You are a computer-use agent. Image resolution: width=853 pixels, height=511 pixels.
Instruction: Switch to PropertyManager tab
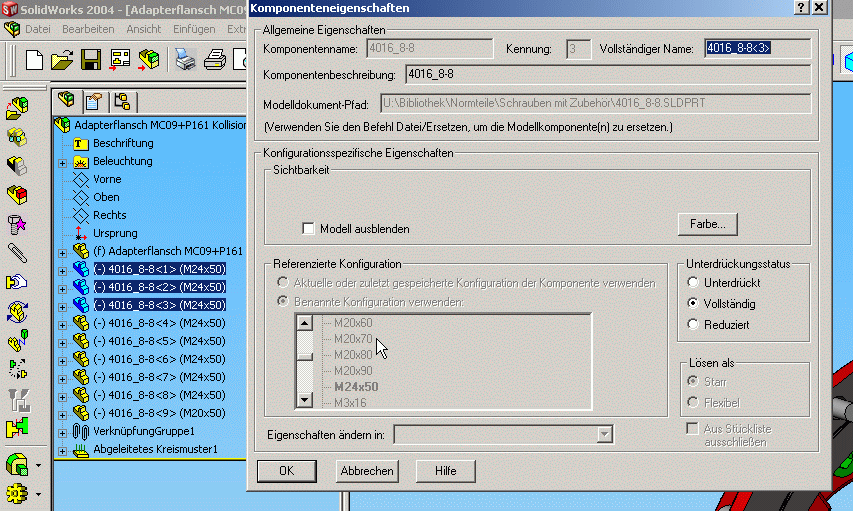click(94, 101)
